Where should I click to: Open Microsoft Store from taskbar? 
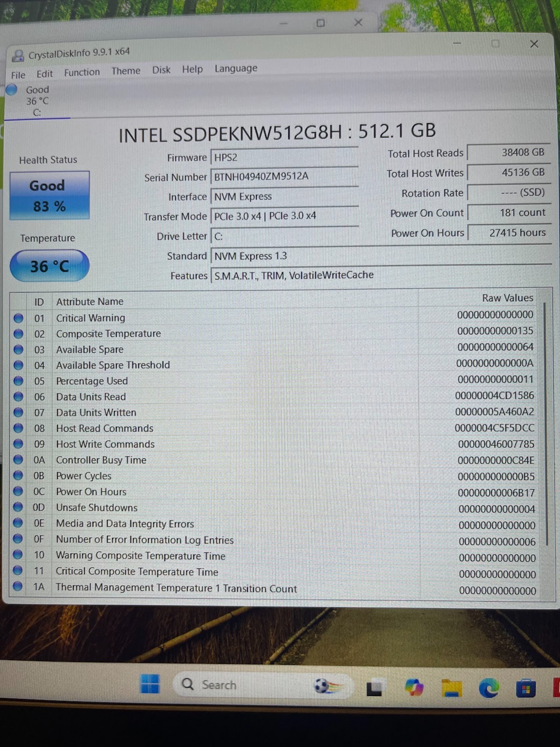525,689
